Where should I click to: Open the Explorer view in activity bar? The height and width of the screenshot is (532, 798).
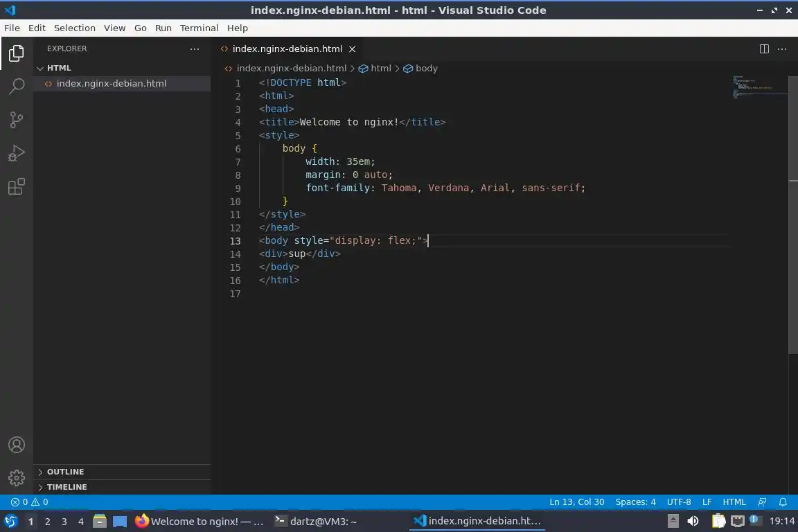(17, 53)
